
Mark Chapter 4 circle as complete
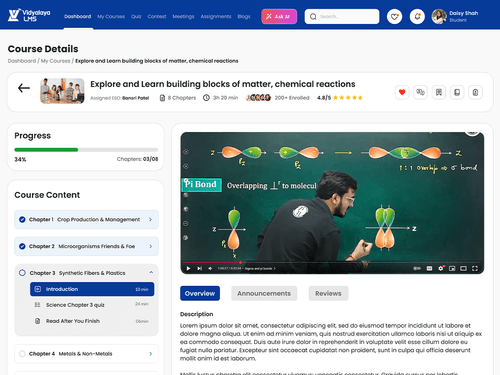[x=22, y=354]
